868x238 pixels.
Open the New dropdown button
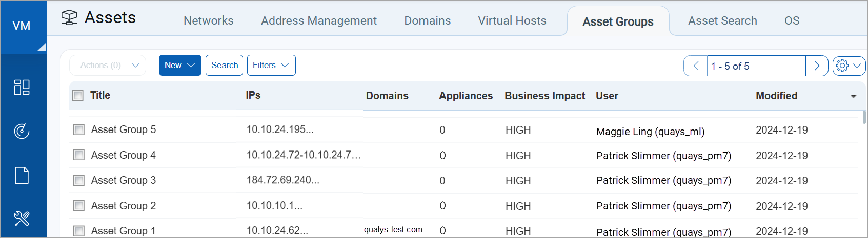click(x=180, y=65)
